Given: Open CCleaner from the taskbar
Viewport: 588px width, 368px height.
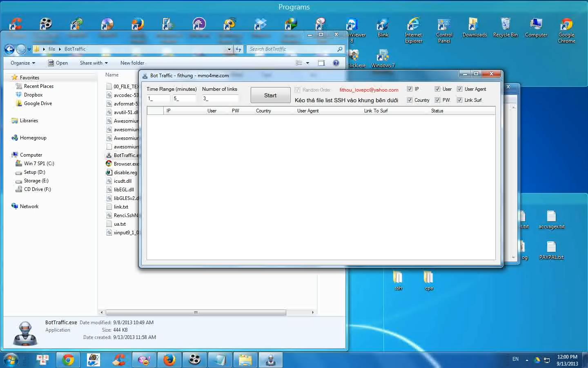Looking at the screenshot, I should pos(119,360).
